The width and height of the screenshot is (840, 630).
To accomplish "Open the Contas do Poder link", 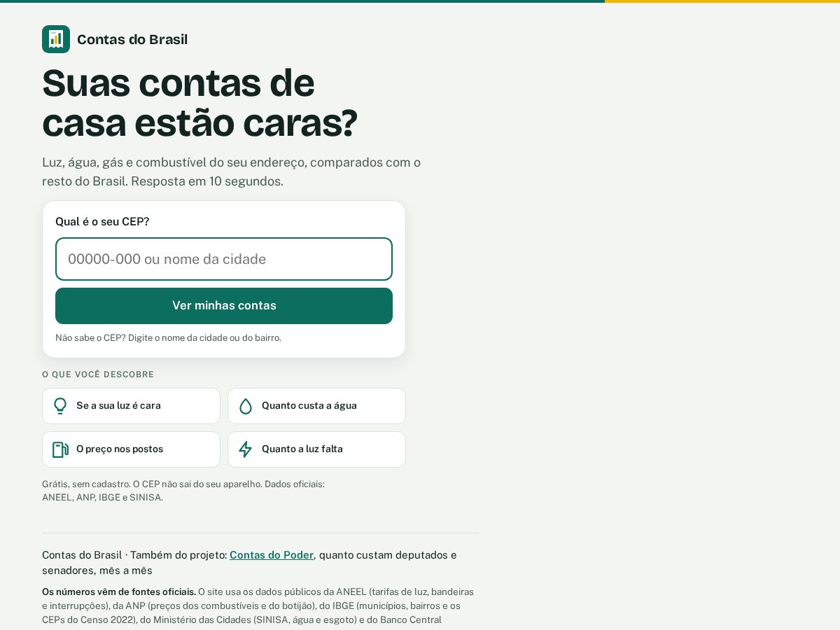I will (x=272, y=555).
